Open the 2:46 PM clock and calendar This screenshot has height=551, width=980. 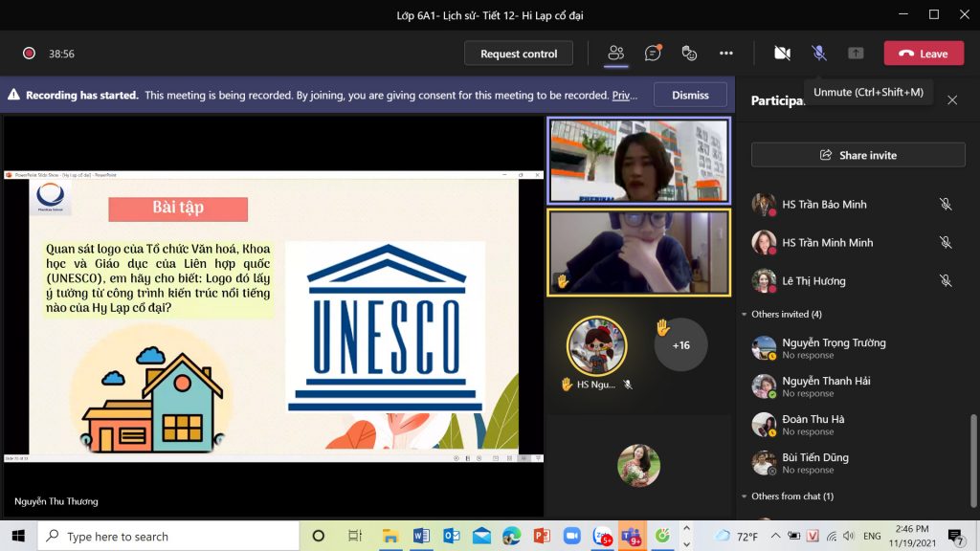[912, 536]
